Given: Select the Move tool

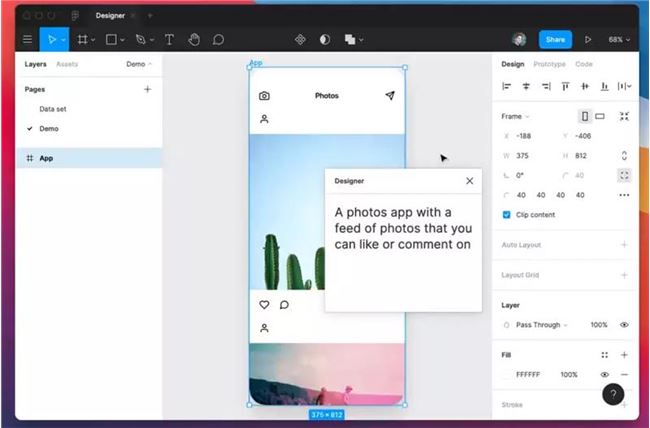Looking at the screenshot, I should pos(52,39).
